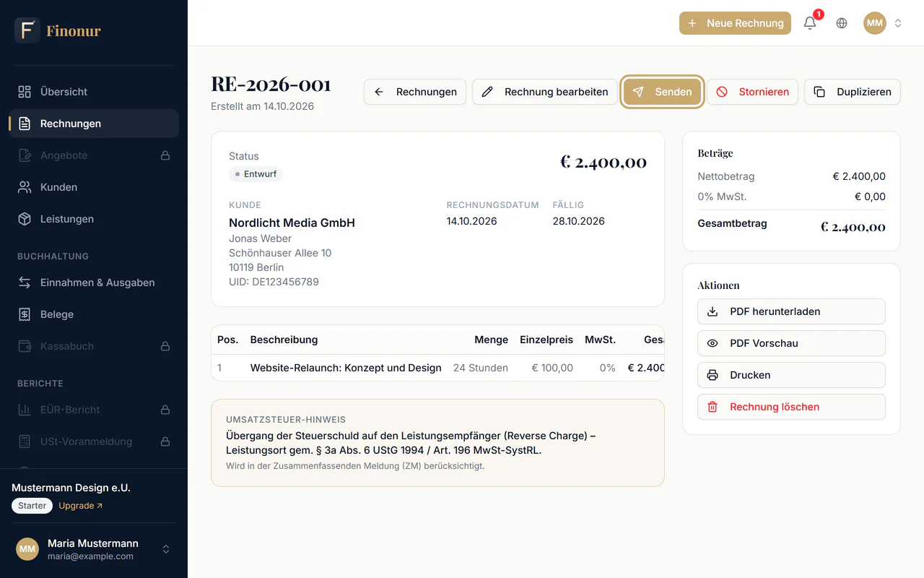Click the pencil icon on Rechnung bearbeiten
The image size is (924, 578).
pos(487,92)
